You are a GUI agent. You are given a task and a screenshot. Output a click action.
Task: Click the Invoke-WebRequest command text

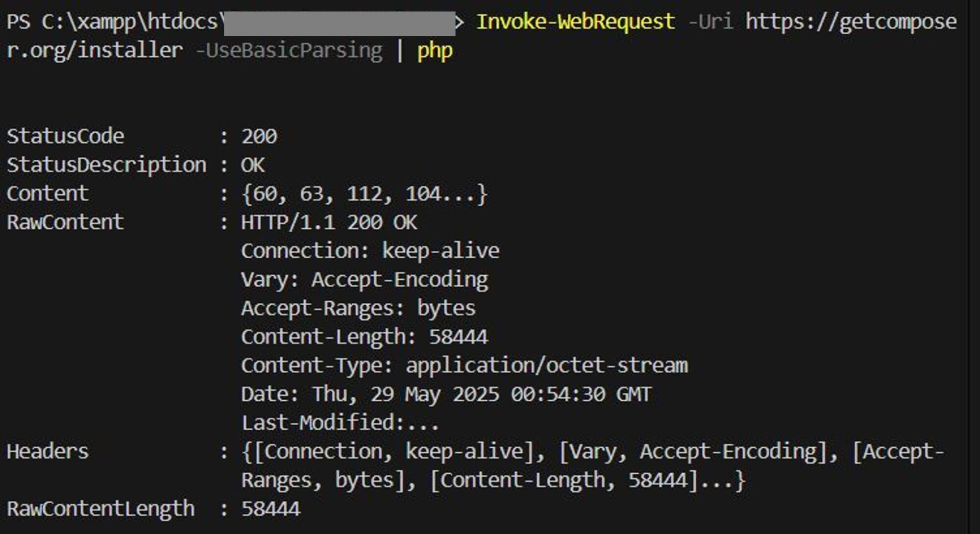[576, 22]
